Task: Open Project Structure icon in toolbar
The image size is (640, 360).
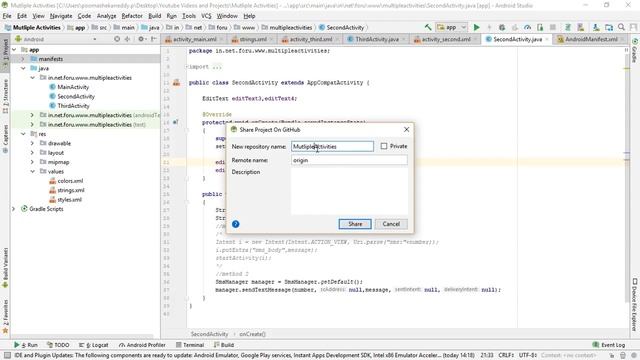Action: pyautogui.click(x=609, y=27)
